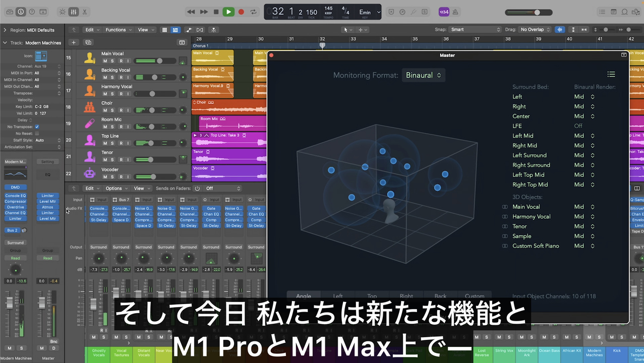Open the Monitoring Format Binaural dropdown

(424, 75)
